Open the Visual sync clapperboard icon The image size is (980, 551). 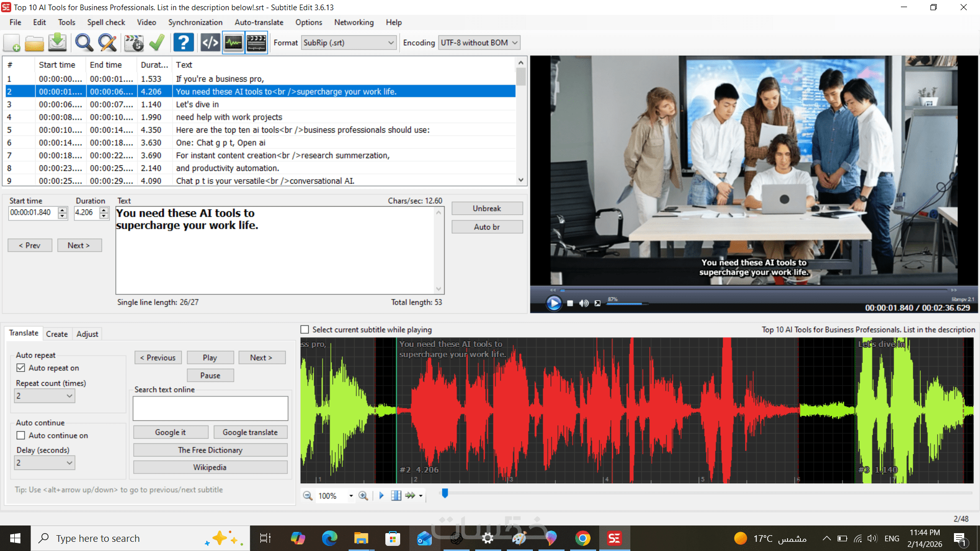pos(134,43)
